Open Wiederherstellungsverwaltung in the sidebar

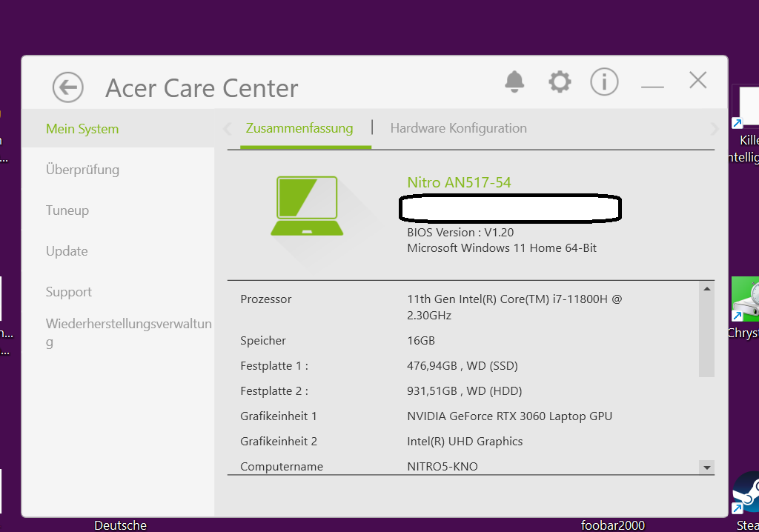tap(129, 333)
